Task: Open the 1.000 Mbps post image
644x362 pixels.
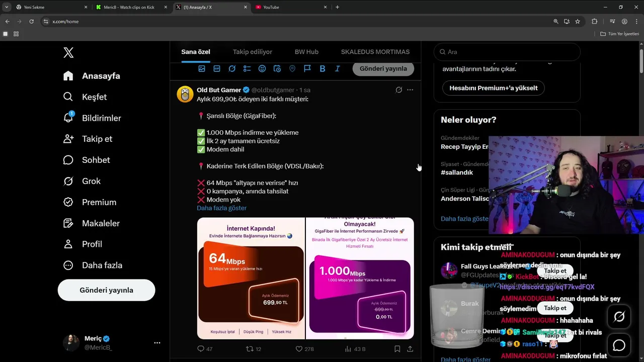Action: 360,278
